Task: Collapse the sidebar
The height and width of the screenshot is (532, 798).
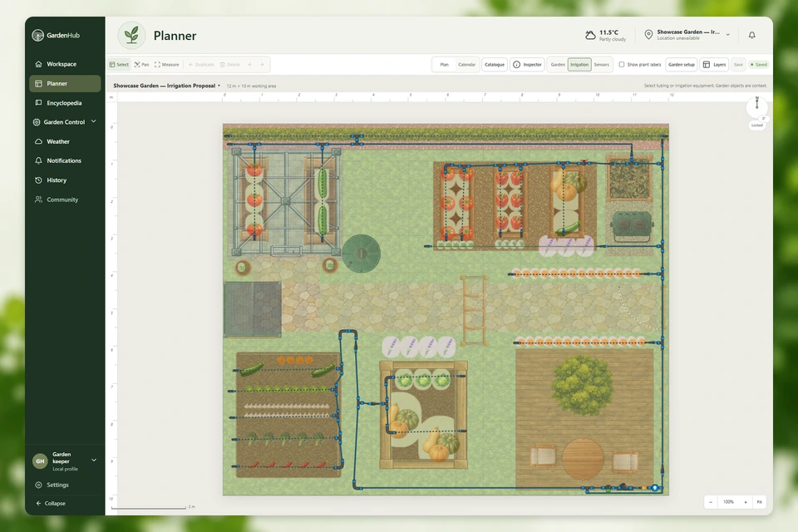Action: tap(51, 504)
